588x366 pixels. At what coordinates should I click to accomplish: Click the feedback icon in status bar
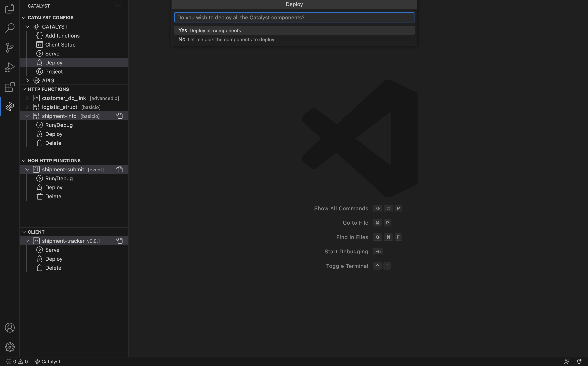coord(567,361)
